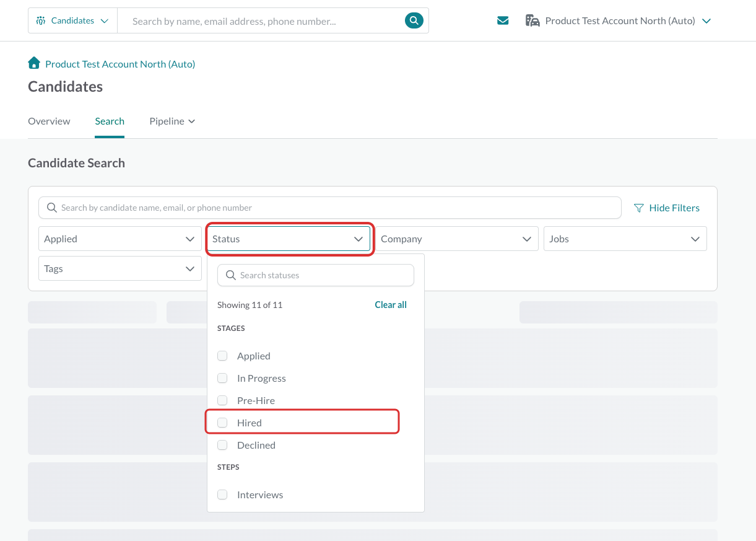The image size is (756, 541).
Task: Click the candidates people icon in header
Action: [41, 21]
